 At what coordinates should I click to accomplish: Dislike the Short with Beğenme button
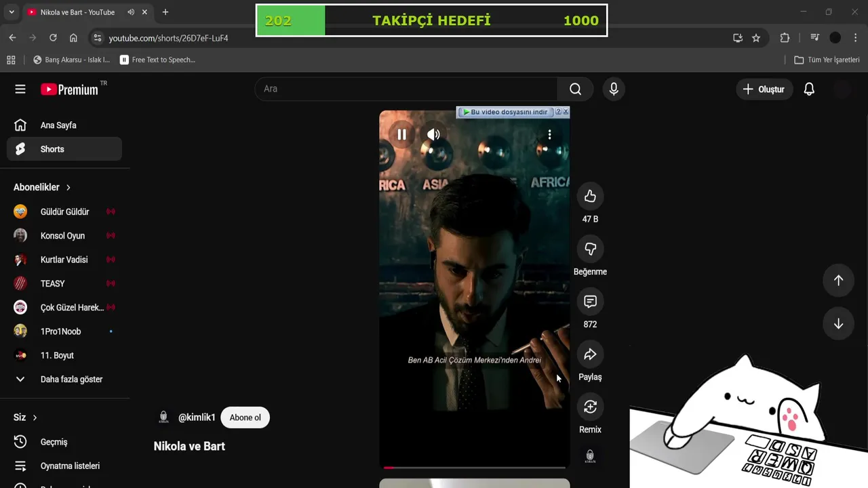pyautogui.click(x=590, y=249)
